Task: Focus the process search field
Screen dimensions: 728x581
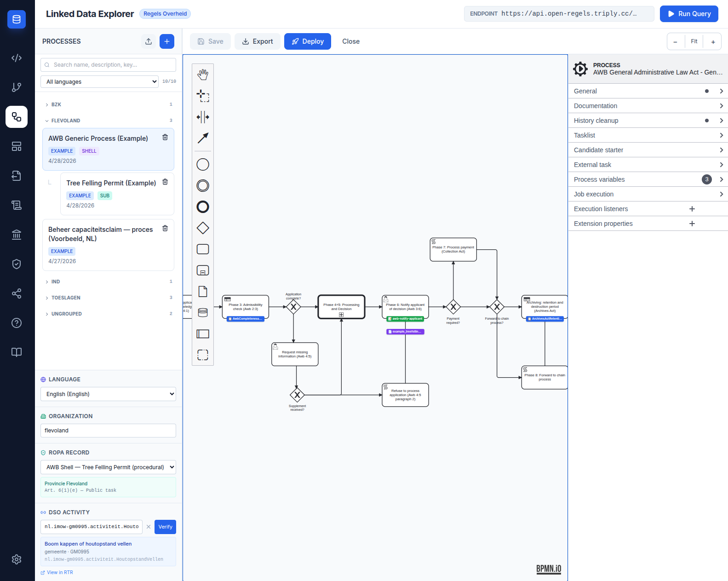Action: (x=108, y=65)
